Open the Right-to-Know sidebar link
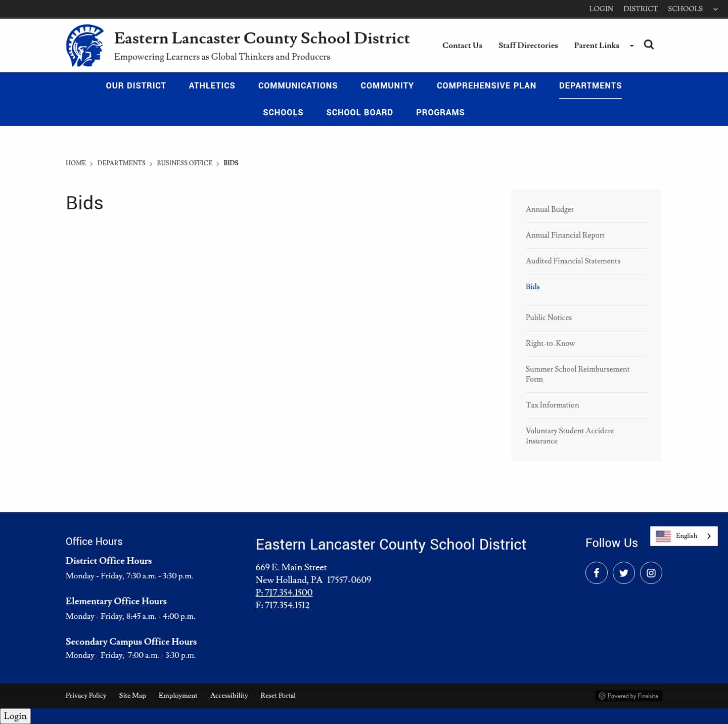Image resolution: width=728 pixels, height=724 pixels. 550,343
